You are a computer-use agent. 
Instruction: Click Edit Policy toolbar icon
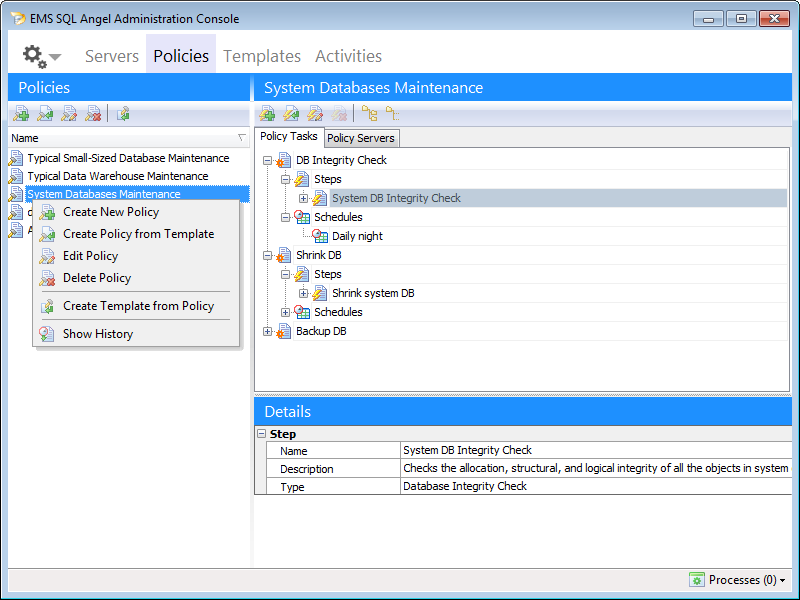tap(69, 114)
